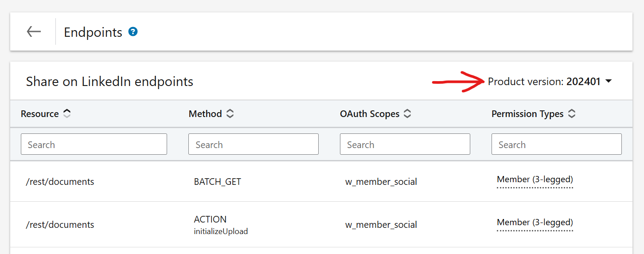Image resolution: width=644 pixels, height=254 pixels.
Task: Click the Method column header label
Action: coord(205,114)
